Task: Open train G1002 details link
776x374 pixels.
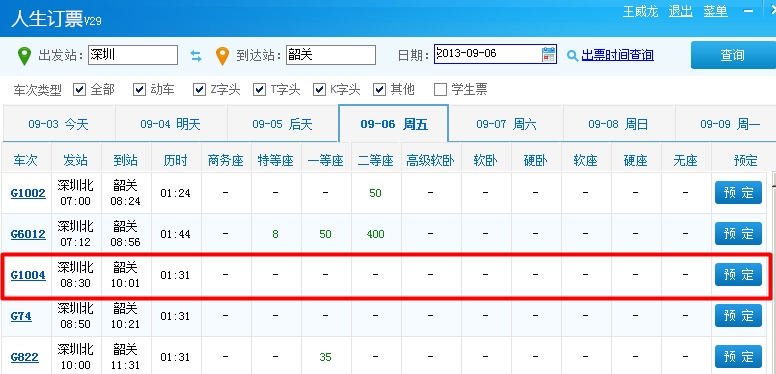Action: (28, 193)
